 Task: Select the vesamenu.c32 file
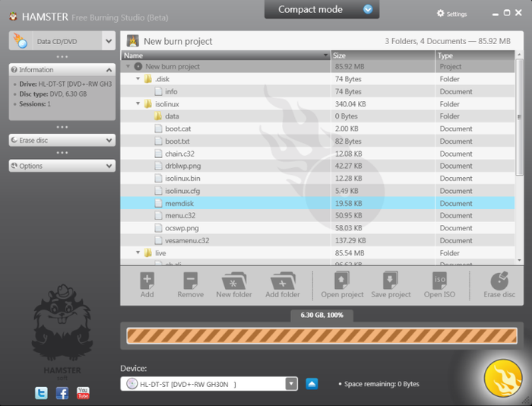click(318, 241)
